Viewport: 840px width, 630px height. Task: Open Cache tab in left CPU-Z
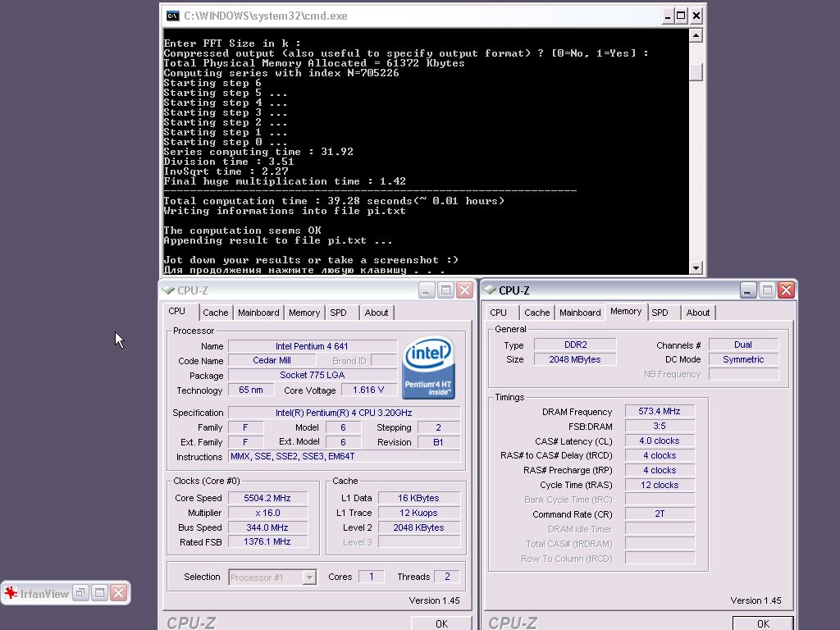[216, 313]
